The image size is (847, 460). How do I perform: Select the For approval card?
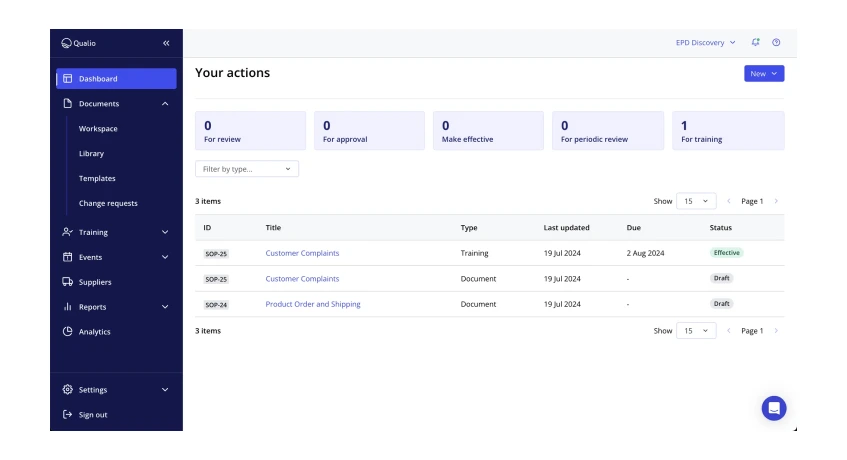click(x=369, y=131)
